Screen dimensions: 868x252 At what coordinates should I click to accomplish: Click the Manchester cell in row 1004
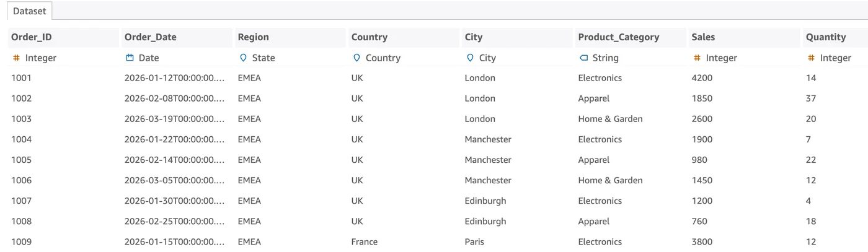click(488, 139)
